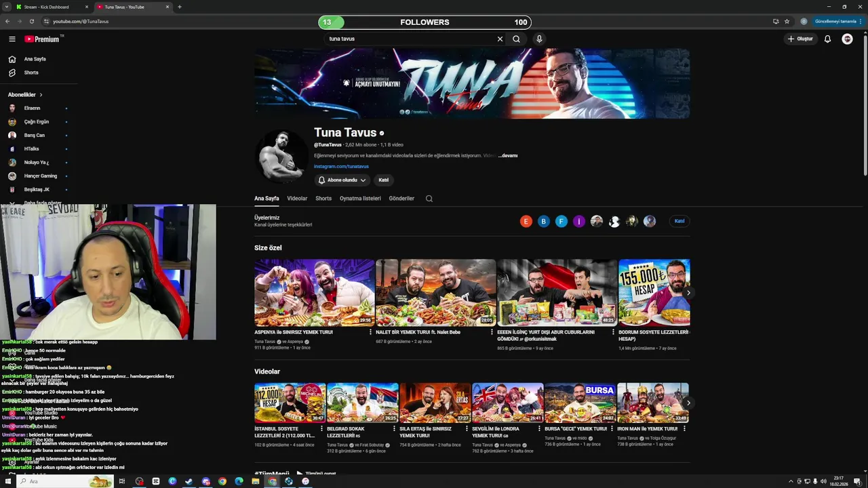This screenshot has width=868, height=488.
Task: Open more options for ASPENYA video
Action: [370, 332]
